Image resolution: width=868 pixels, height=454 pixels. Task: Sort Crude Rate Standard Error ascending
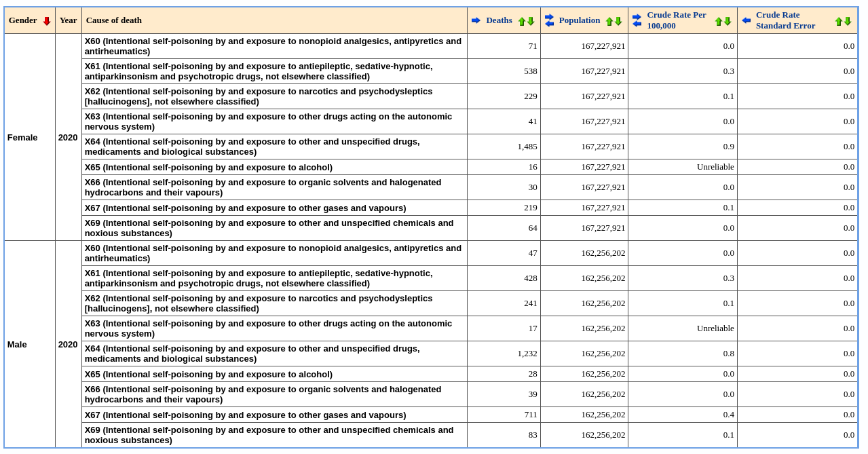839,21
